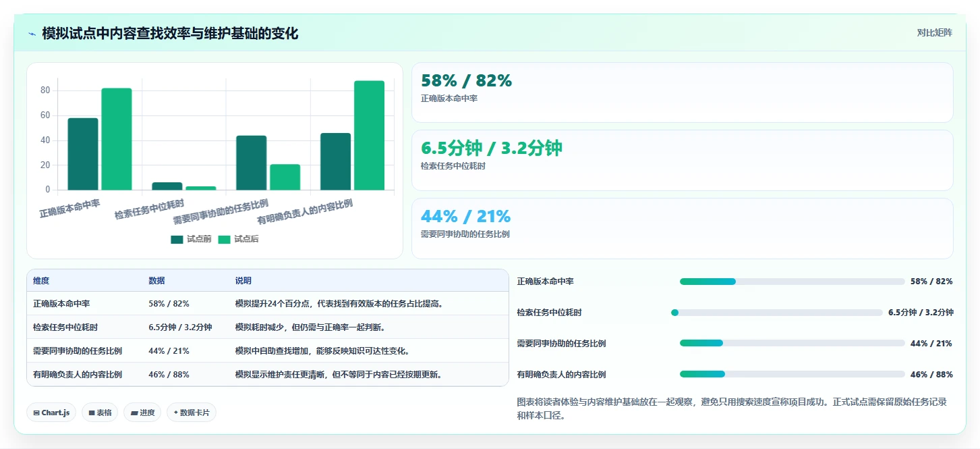Click the 试点后 bar for 需要同事协助的任务比例
980x449 pixels.
(285, 177)
